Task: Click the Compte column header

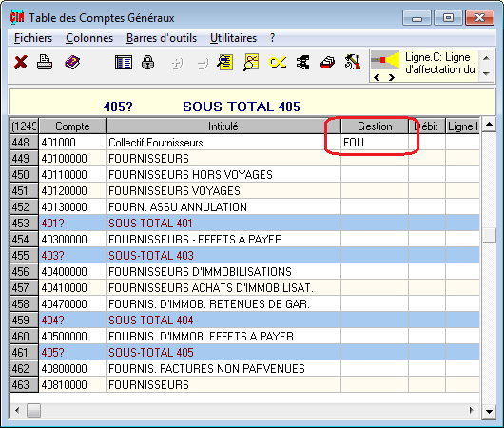Action: 72,126
